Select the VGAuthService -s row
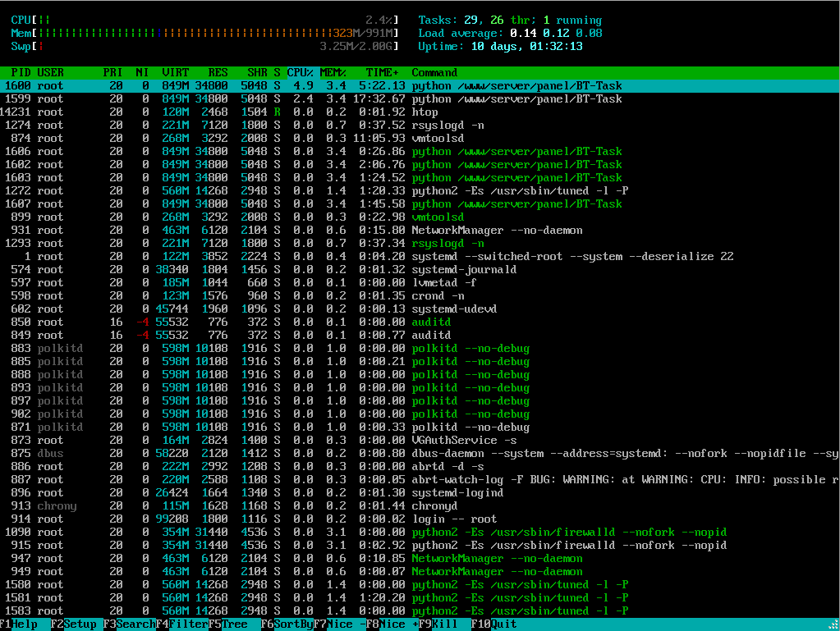 click(x=420, y=440)
